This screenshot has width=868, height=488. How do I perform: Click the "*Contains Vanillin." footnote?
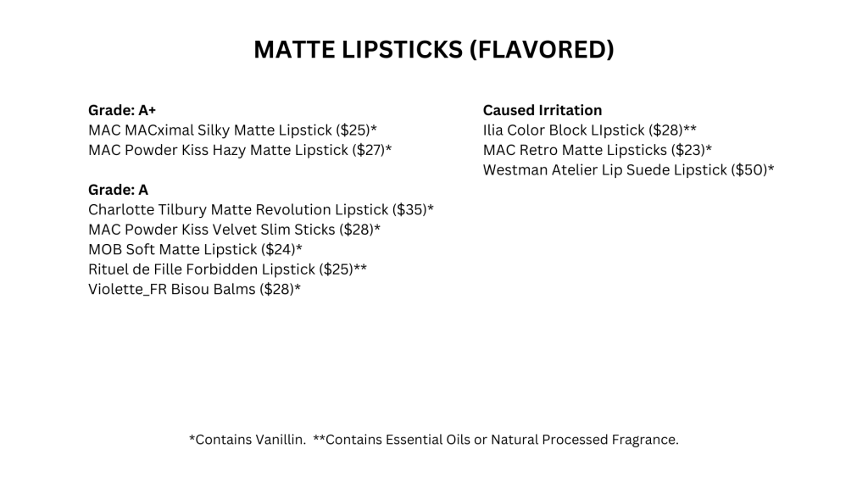coord(247,440)
